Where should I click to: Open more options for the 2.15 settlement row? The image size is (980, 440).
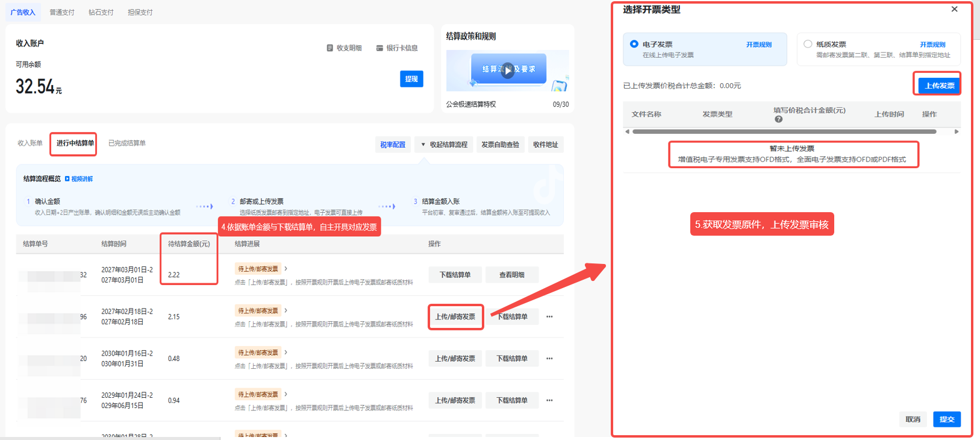pos(549,317)
